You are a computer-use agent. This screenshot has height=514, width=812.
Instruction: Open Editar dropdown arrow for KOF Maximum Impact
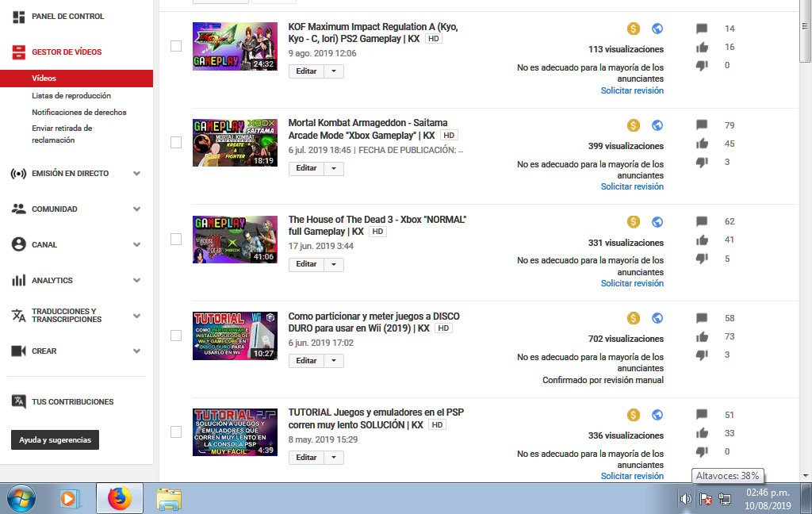tap(334, 71)
